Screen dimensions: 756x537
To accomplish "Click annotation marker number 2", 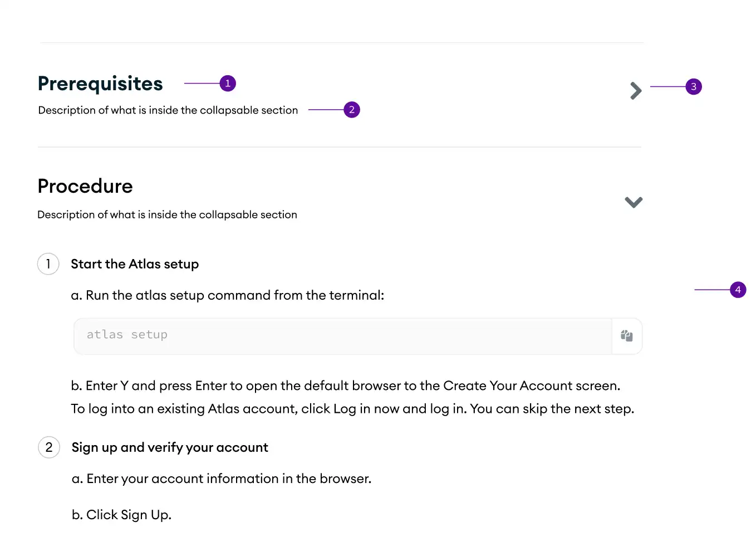I will tap(352, 110).
